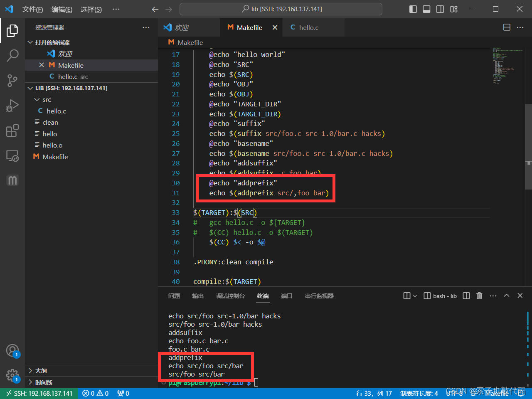Select the bash - lib terminal

[440, 296]
